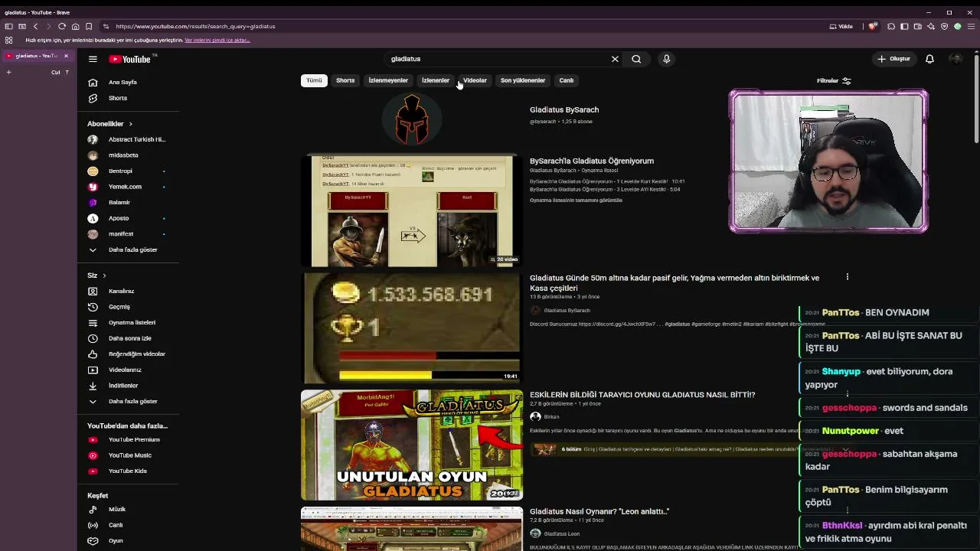Viewport: 980px width, 551px height.
Task: Open the Gladiatus BySarach channel result
Action: (564, 109)
